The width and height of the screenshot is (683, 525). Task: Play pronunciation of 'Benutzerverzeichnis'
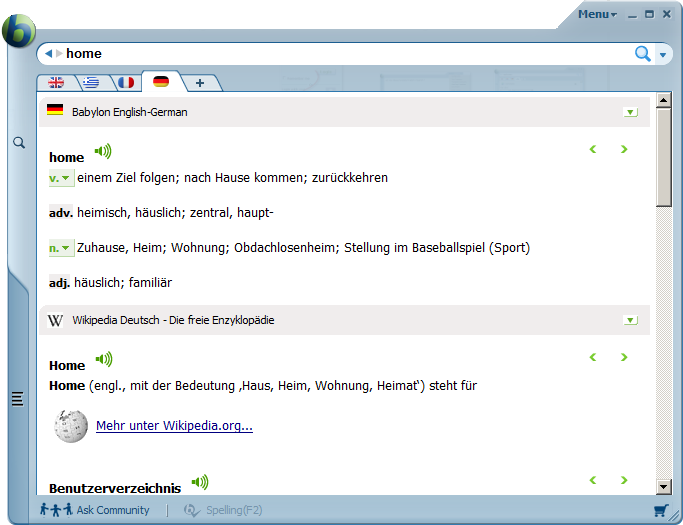pos(200,482)
